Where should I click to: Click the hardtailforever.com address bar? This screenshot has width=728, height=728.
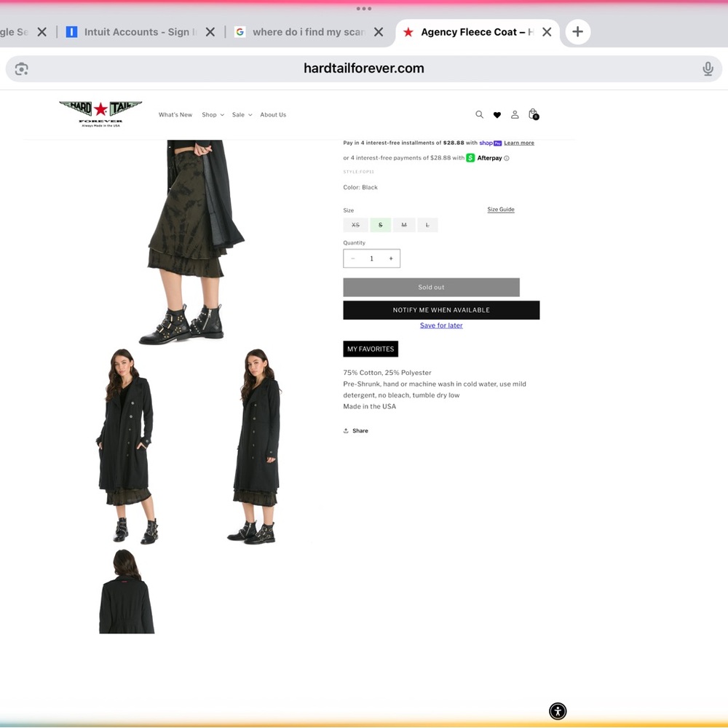coord(363,68)
